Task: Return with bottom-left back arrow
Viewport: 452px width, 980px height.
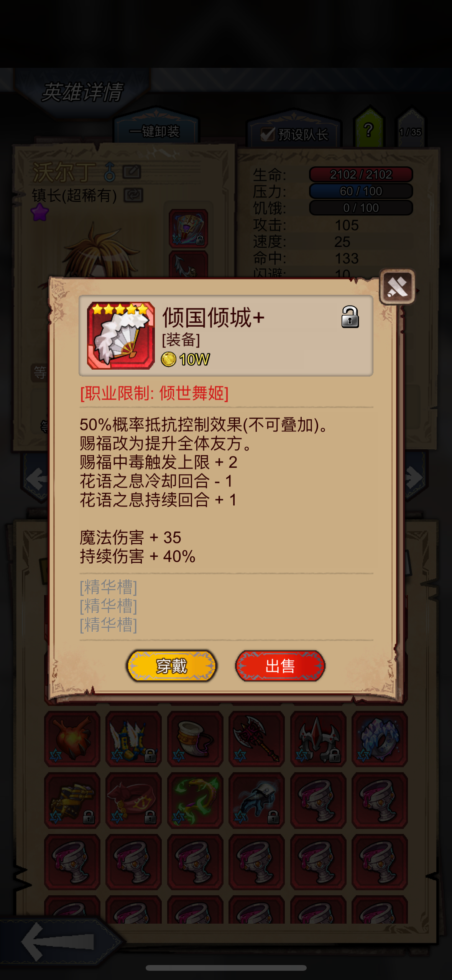Action: (58, 941)
